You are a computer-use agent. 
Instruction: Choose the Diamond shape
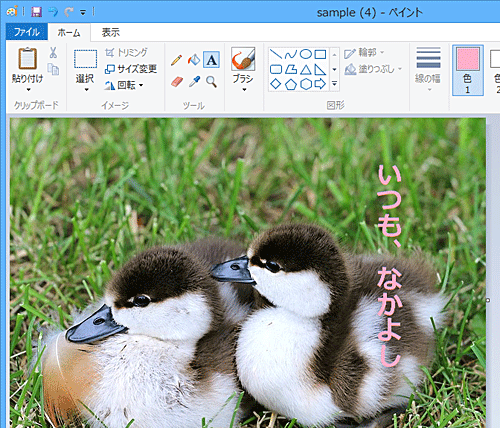[276, 84]
